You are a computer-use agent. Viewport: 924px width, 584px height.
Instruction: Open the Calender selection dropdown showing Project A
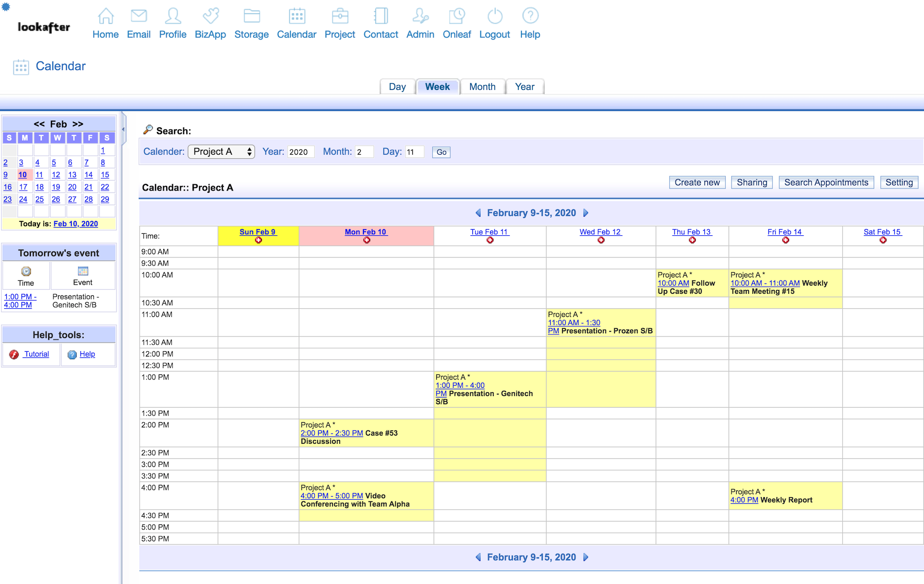pos(221,152)
